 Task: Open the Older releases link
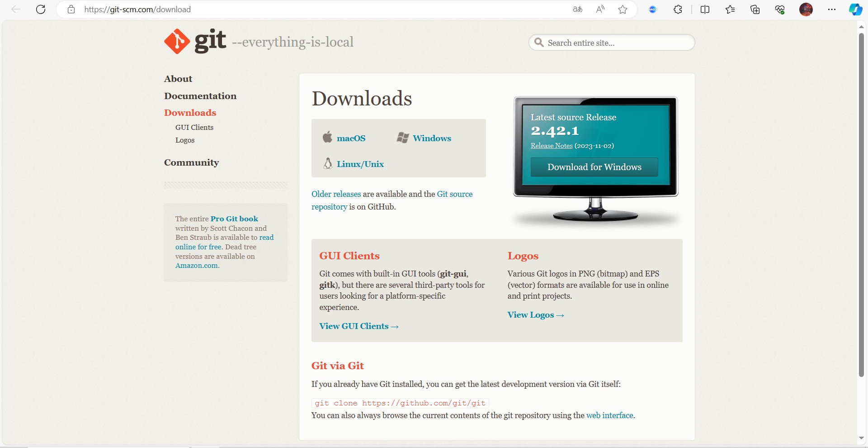coord(336,194)
